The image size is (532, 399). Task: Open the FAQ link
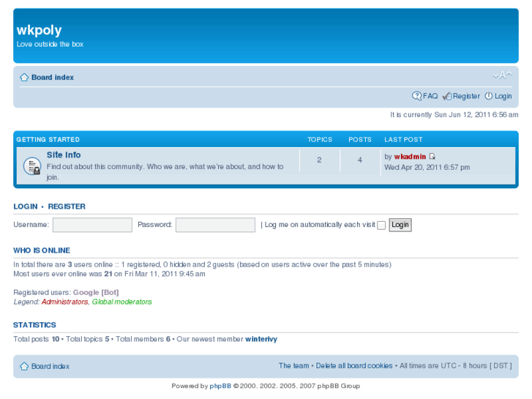[x=430, y=96]
